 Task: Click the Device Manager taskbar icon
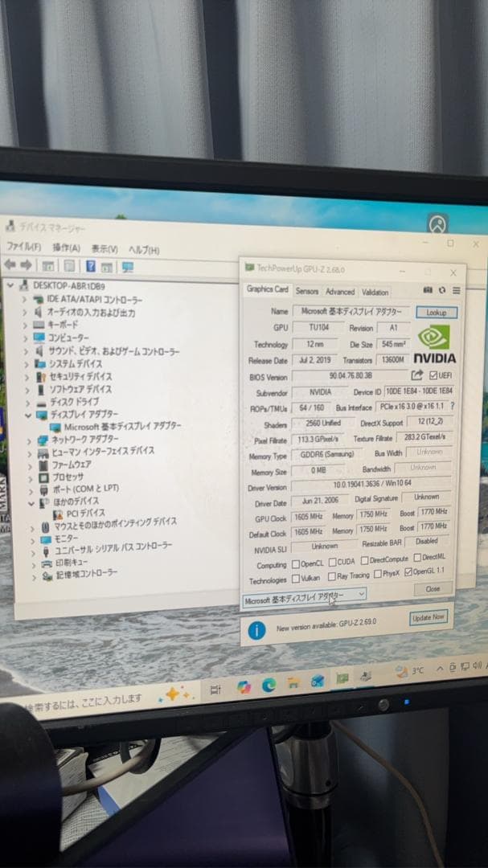coord(366,677)
